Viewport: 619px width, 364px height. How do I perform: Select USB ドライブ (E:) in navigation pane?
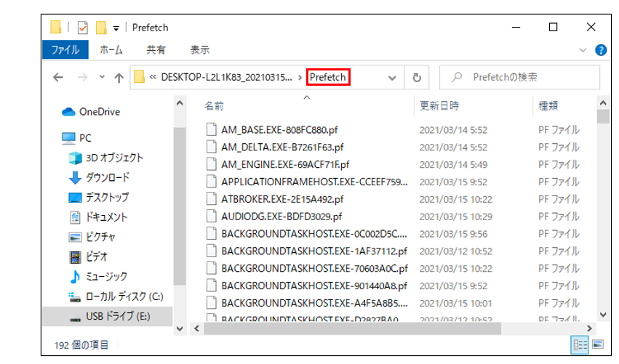coord(108,316)
